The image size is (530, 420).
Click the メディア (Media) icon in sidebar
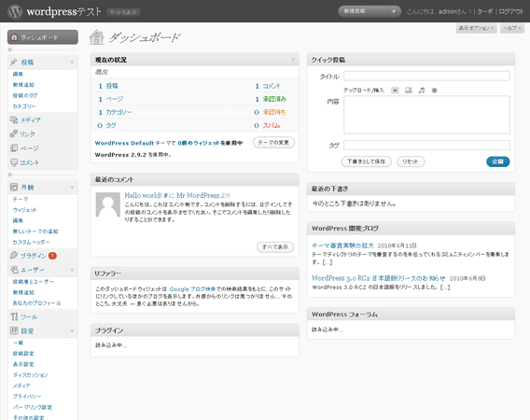tap(14, 119)
